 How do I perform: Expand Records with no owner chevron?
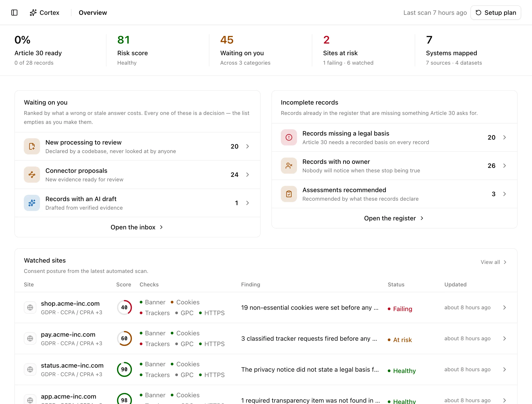[505, 166]
